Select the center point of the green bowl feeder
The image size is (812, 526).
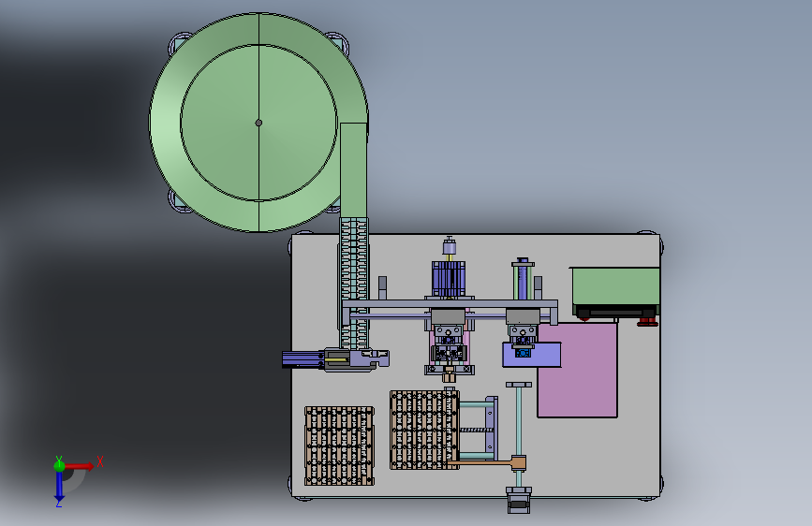258,123
